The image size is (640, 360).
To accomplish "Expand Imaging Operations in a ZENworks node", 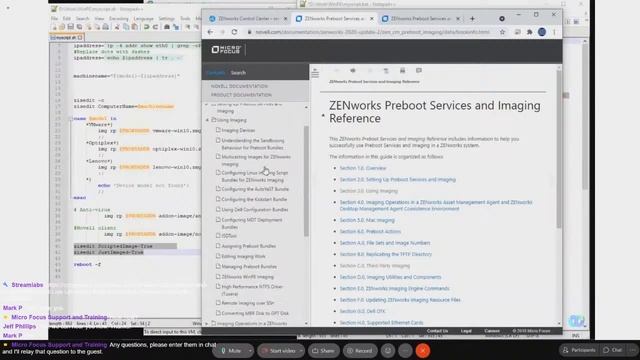I will 207,323.
